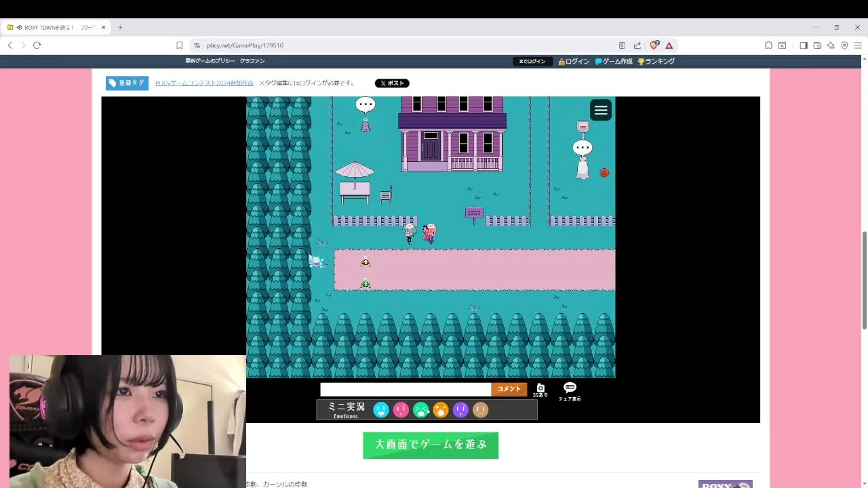The image size is (868, 488).
Task: Send the green laughing emoticon
Action: point(421,409)
